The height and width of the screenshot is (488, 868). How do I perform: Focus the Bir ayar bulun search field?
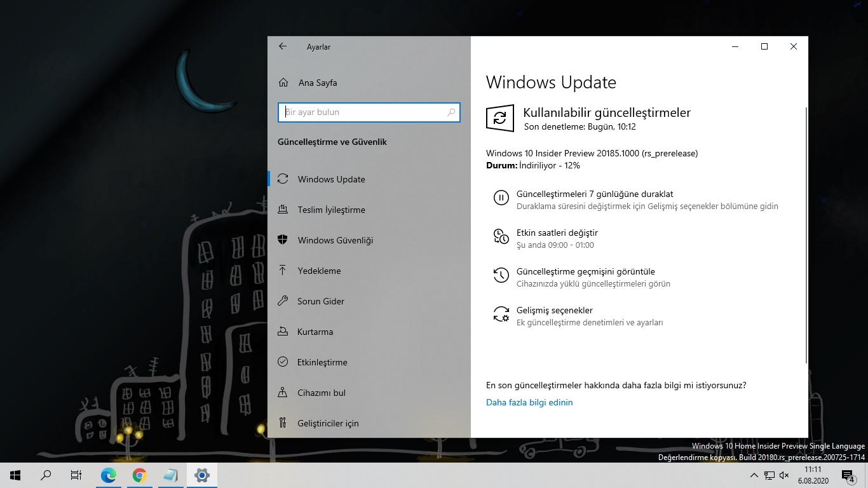coord(369,112)
